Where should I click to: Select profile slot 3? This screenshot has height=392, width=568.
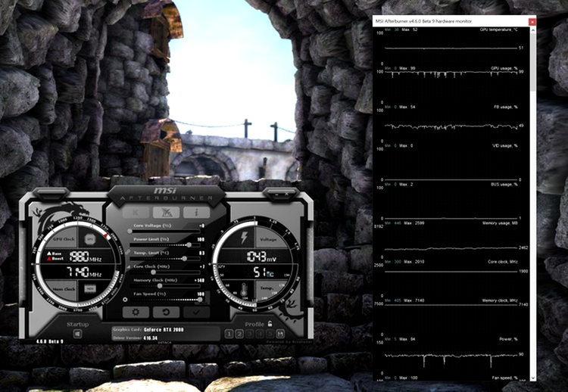[x=249, y=334]
